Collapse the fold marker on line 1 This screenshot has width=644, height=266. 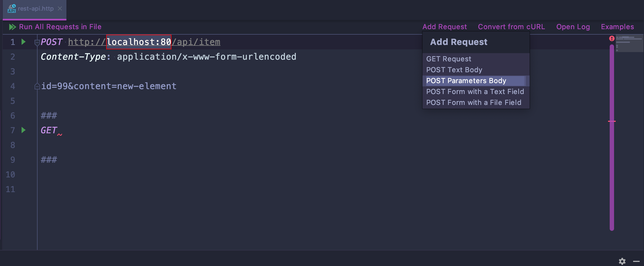tap(37, 42)
